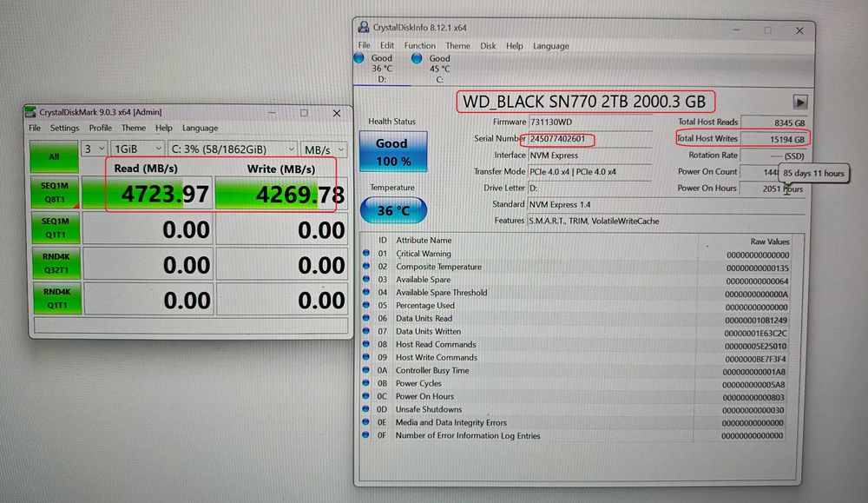Click status dot for Host Write Commands row
The height and width of the screenshot is (503, 868).
(x=366, y=357)
